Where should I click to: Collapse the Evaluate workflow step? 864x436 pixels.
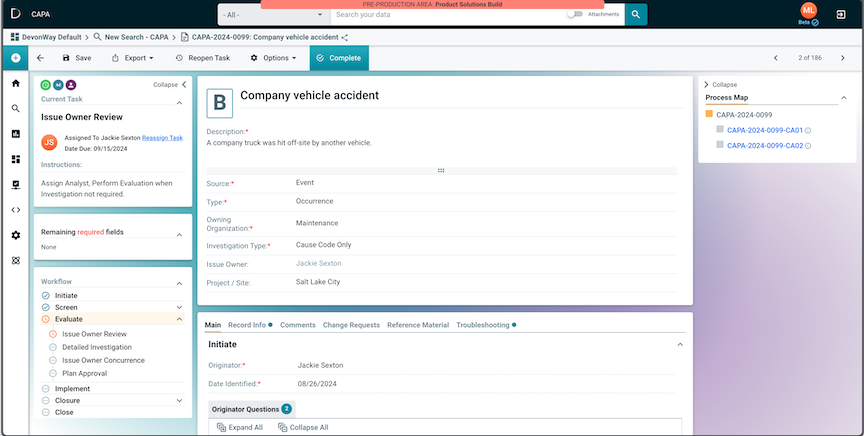point(179,319)
